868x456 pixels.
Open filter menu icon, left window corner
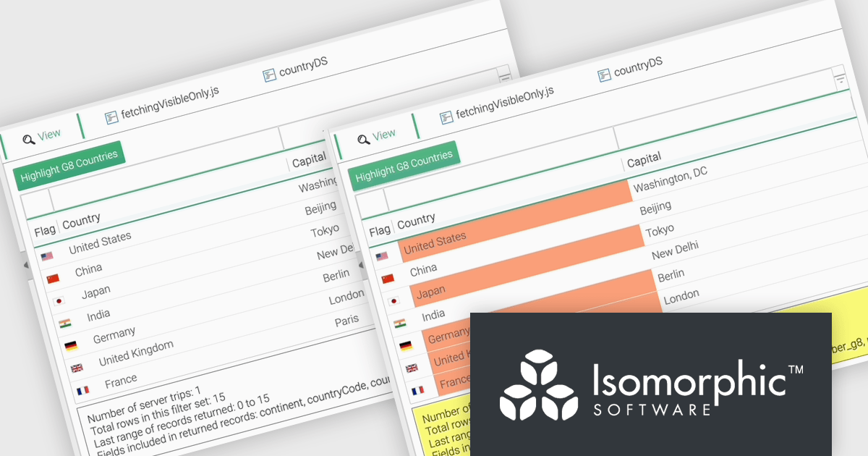(505, 75)
